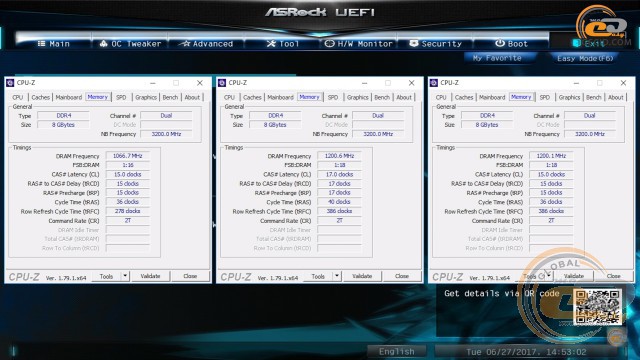The width and height of the screenshot is (640, 360).
Task: Click NB Frequency field in right CPU-Z window
Action: pyautogui.click(x=590, y=134)
